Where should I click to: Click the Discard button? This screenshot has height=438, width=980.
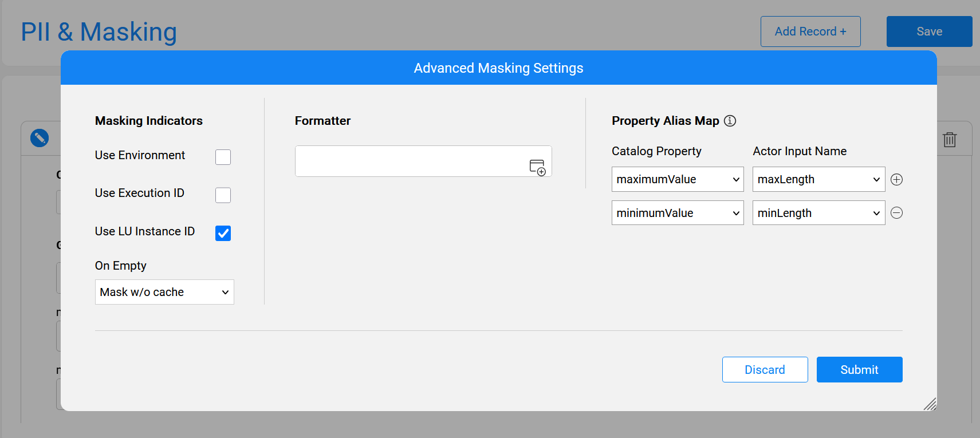click(x=765, y=370)
